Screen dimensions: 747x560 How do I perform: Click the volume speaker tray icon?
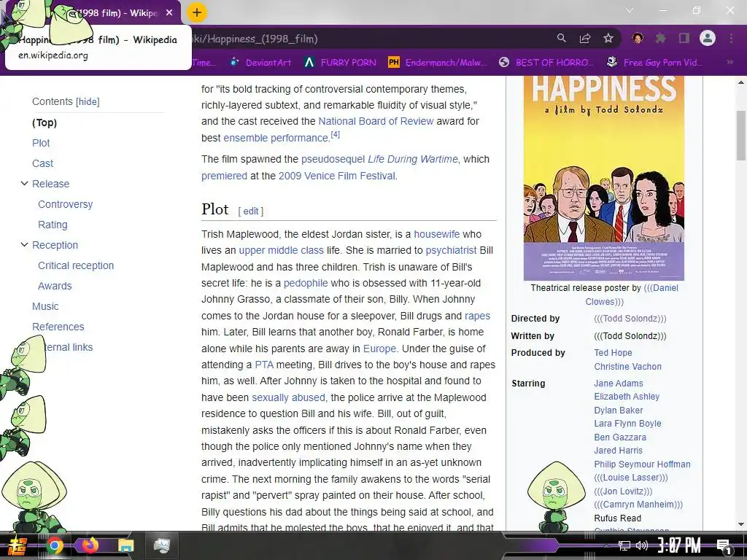(642, 545)
